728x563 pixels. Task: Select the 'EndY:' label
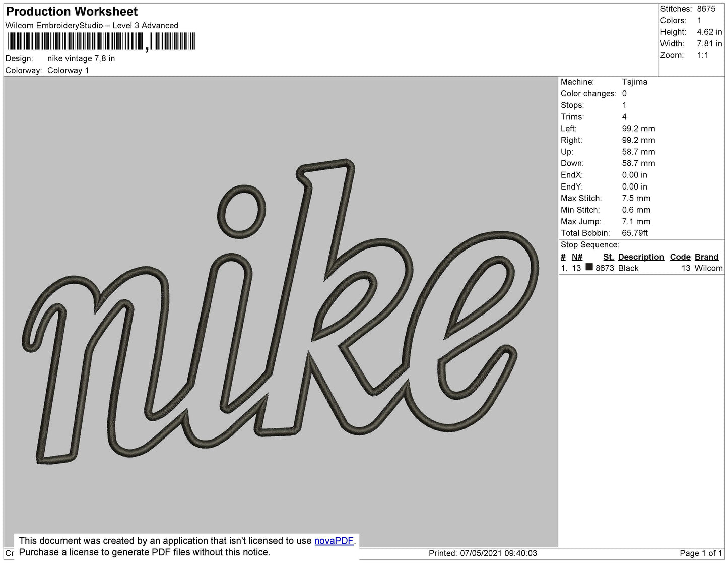click(x=572, y=186)
